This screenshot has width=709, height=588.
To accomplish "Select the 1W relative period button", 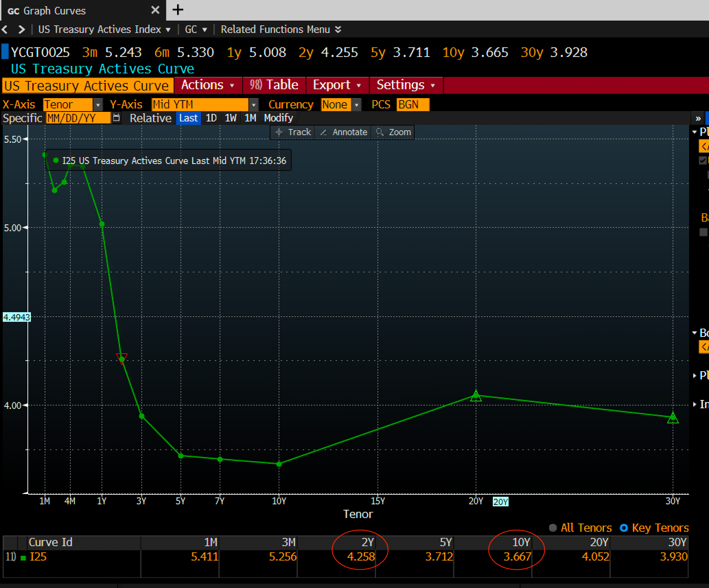I will click(230, 118).
